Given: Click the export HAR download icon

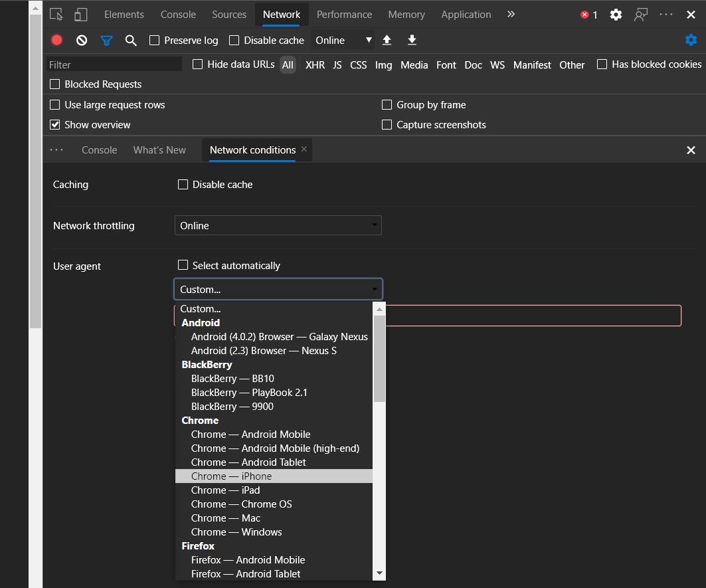Looking at the screenshot, I should pyautogui.click(x=412, y=40).
